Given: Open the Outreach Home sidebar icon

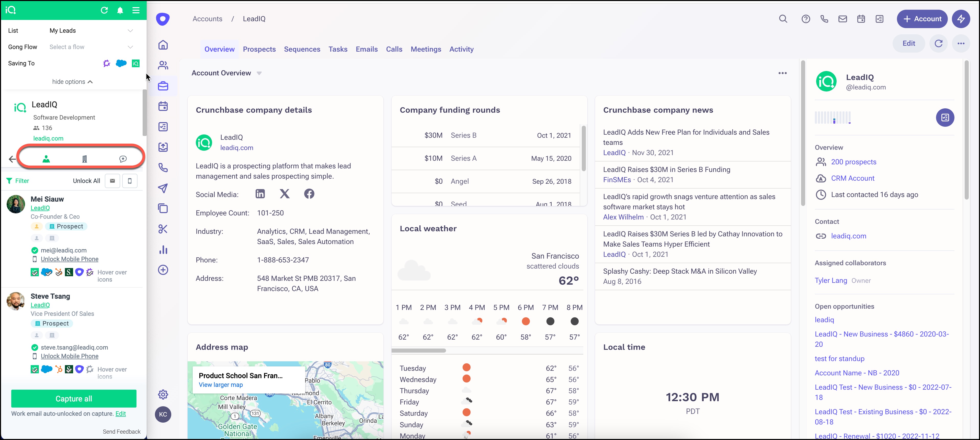Looking at the screenshot, I should pos(163,45).
